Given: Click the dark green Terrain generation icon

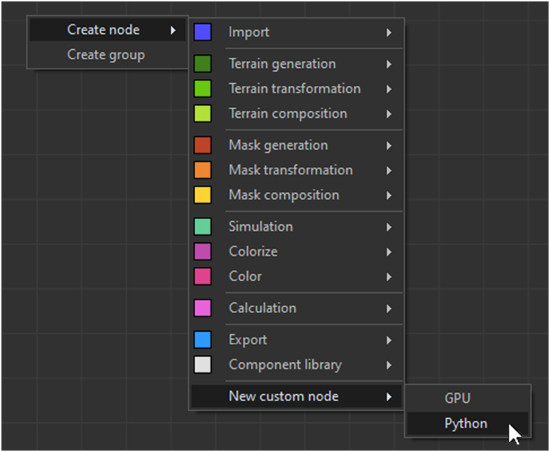Looking at the screenshot, I should [x=202, y=64].
